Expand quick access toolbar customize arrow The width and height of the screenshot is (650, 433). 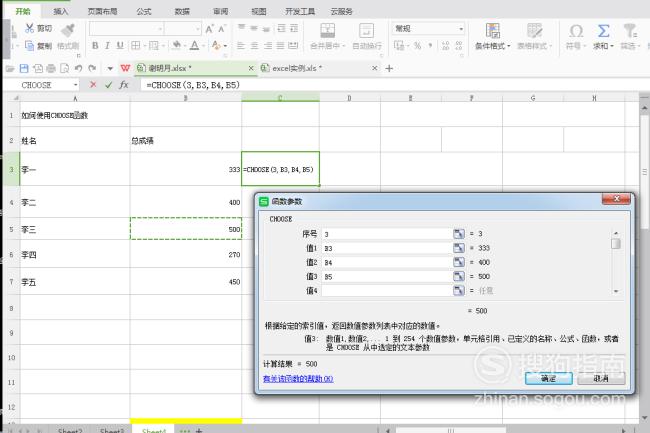pos(110,68)
